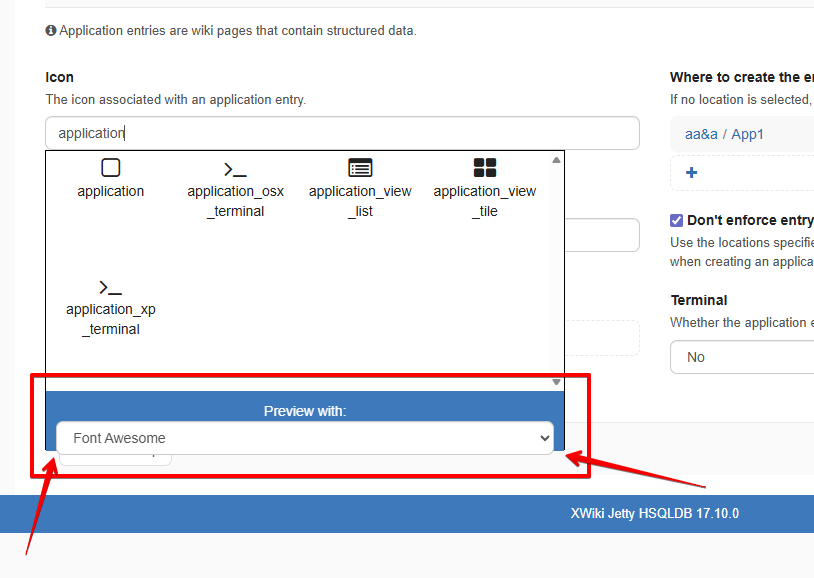Click the Icon search text field
This screenshot has width=814, height=578.
(342, 133)
